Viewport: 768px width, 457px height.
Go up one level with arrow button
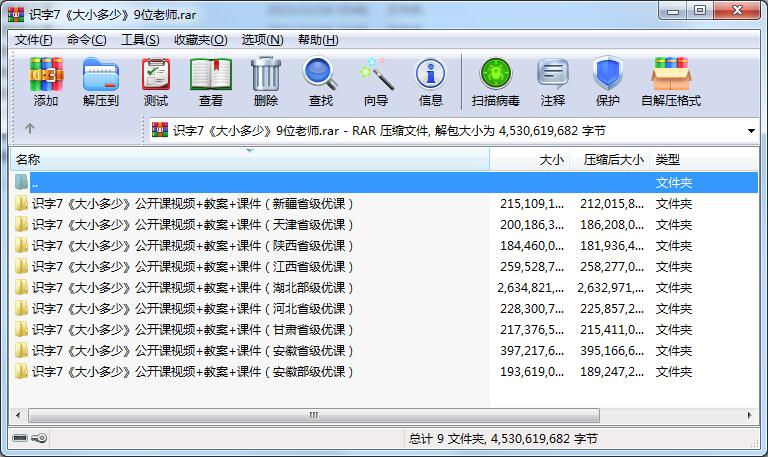pos(30,128)
